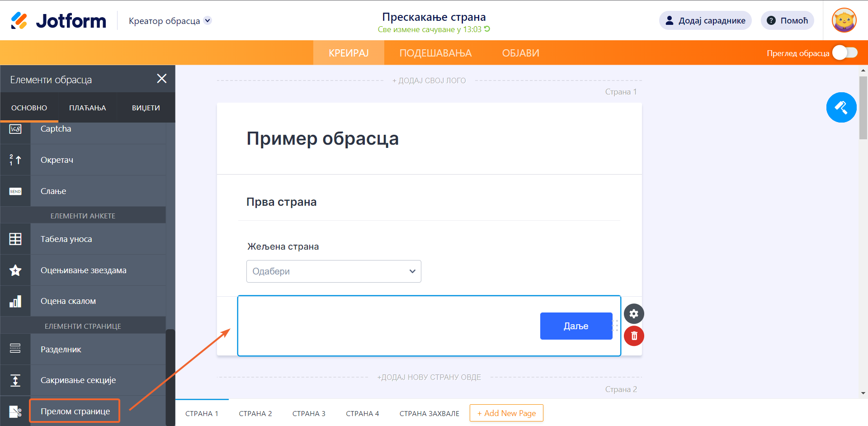Screen dimensions: 868x426
Task: Select the ПЛАЋАЊА elements tab
Action: click(88, 108)
